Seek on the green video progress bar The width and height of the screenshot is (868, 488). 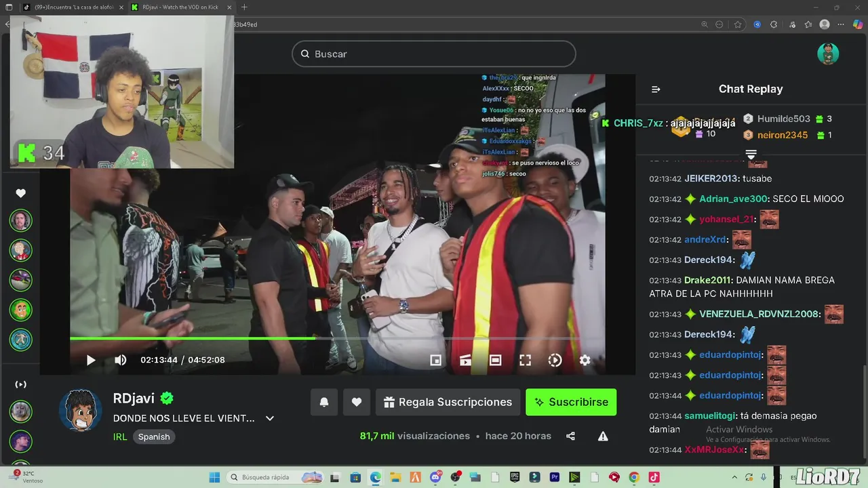[x=338, y=338]
